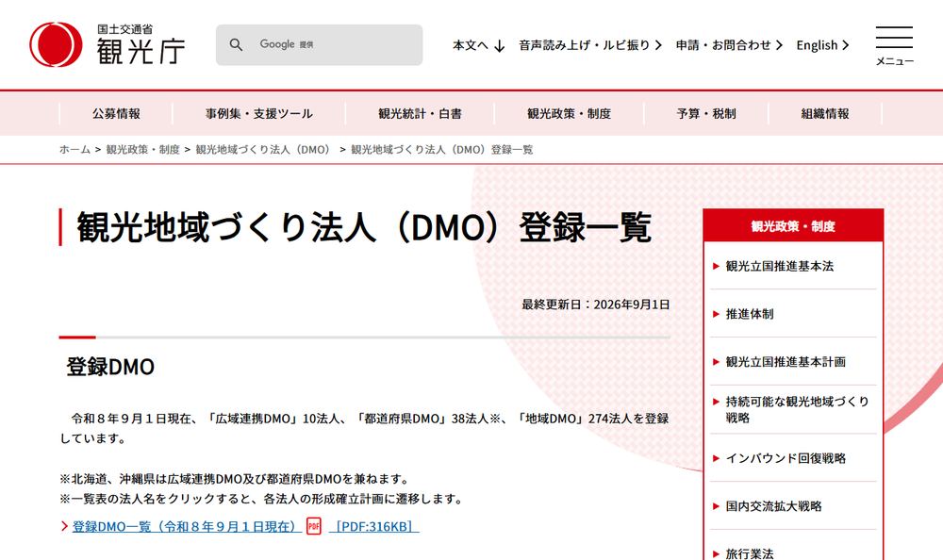
Task: Jump to 本文へ link
Action: pos(479,45)
